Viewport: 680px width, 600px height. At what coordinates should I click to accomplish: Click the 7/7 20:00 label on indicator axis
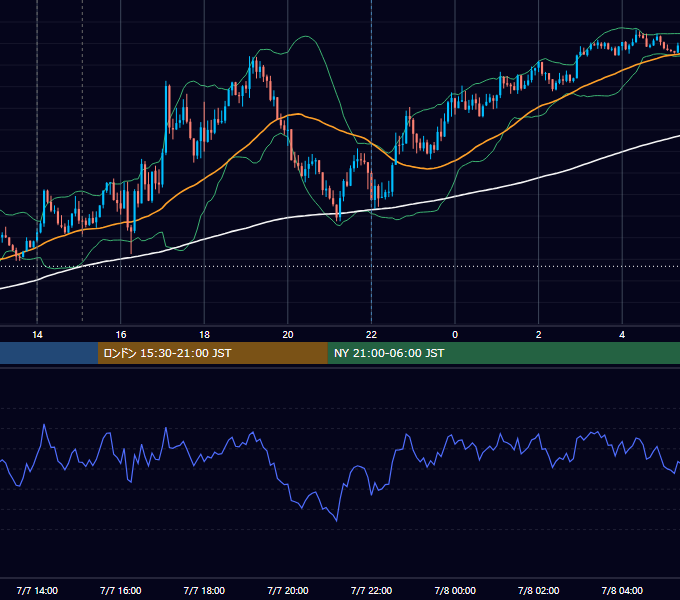coord(288,590)
